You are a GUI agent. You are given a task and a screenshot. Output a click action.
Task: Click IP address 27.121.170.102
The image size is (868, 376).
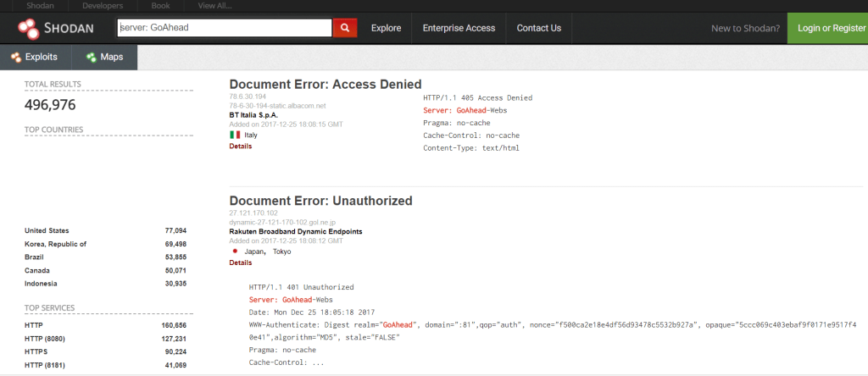click(x=253, y=213)
